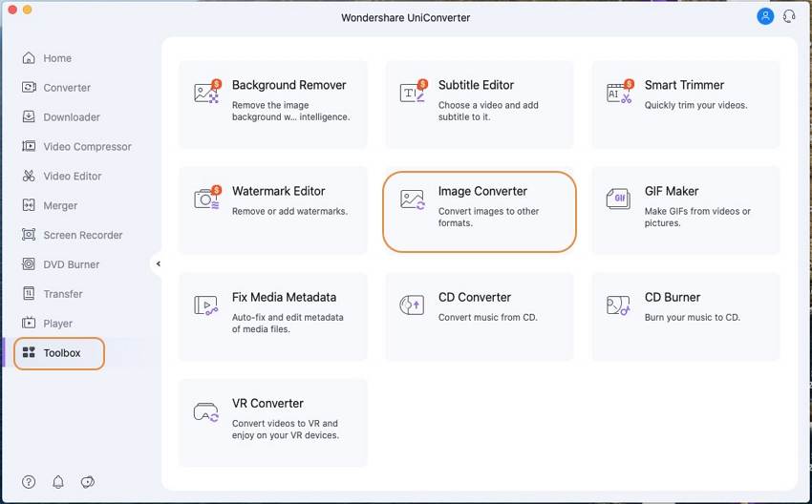Click 'Make GIFs from videos or pictures.' text
The image size is (812, 504).
697,218
